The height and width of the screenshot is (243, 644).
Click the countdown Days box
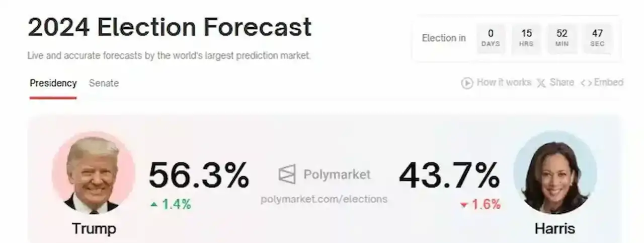[491, 38]
